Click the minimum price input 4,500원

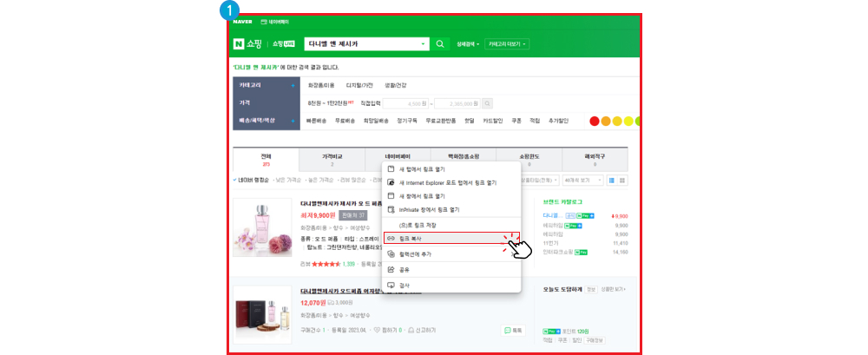(407, 103)
